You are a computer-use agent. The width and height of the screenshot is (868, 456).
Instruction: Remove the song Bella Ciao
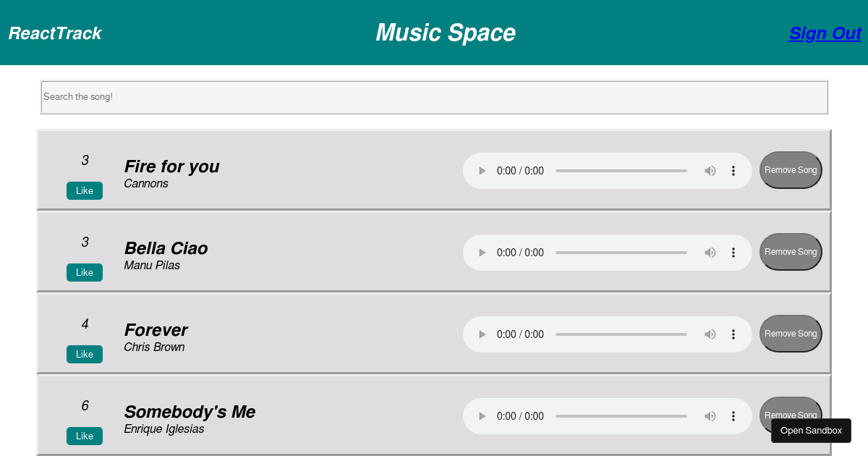(x=790, y=252)
